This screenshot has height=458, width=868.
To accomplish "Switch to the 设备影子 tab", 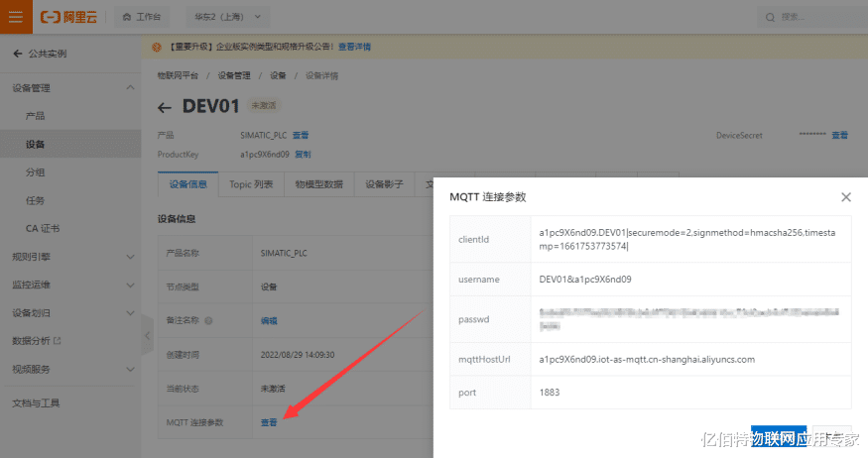I will pos(384,184).
